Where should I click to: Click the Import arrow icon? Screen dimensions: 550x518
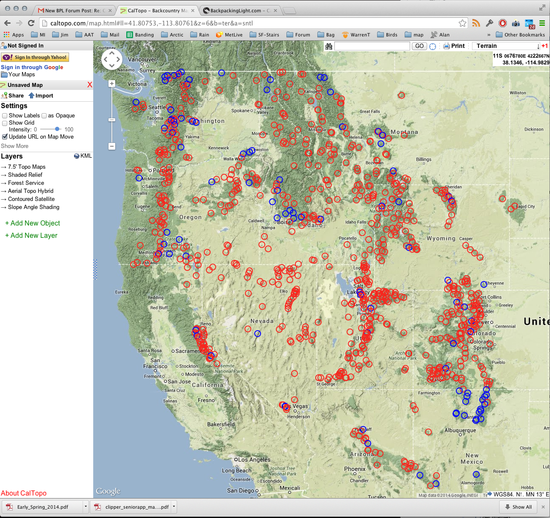32,95
